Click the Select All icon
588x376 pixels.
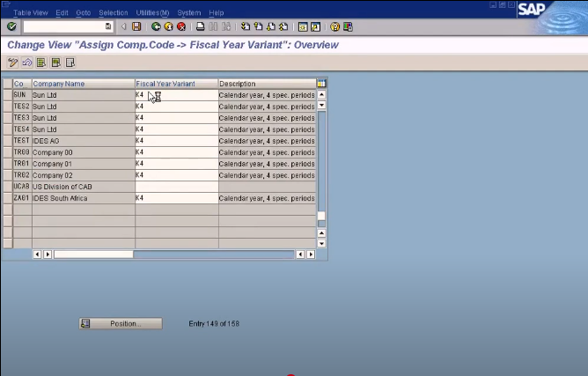41,63
